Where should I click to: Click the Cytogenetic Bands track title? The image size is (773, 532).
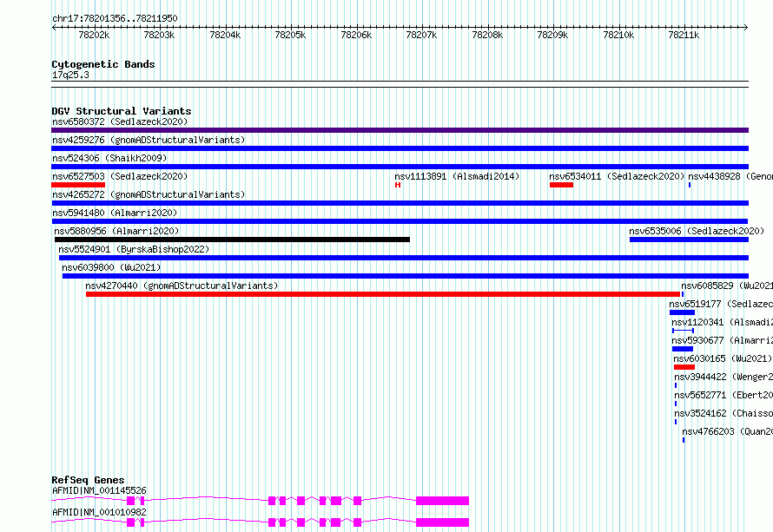[x=103, y=64]
